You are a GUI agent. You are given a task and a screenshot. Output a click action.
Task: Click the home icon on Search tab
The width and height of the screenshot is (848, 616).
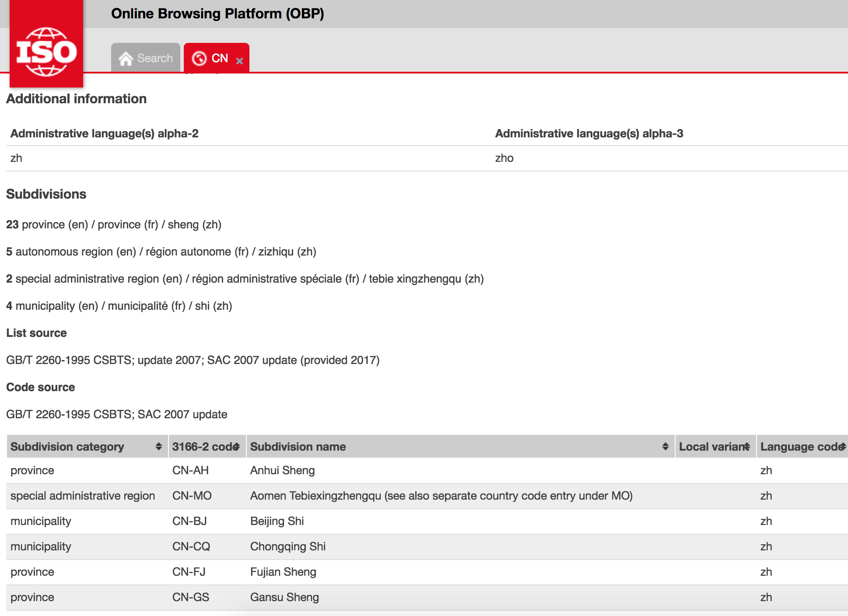pos(126,59)
